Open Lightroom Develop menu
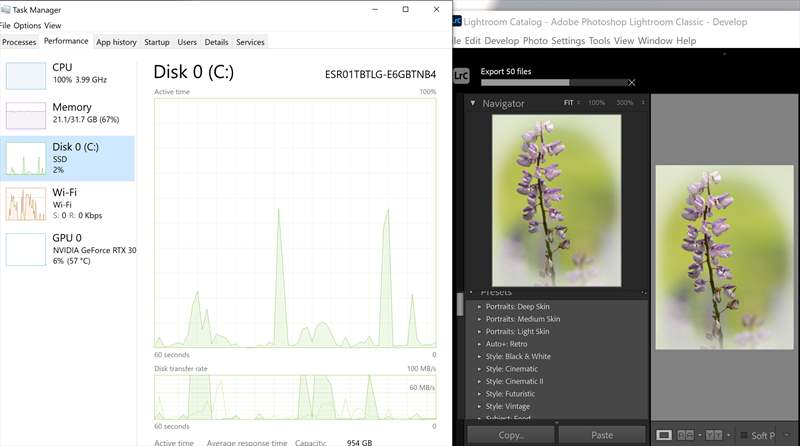This screenshot has height=446, width=800. 502,41
